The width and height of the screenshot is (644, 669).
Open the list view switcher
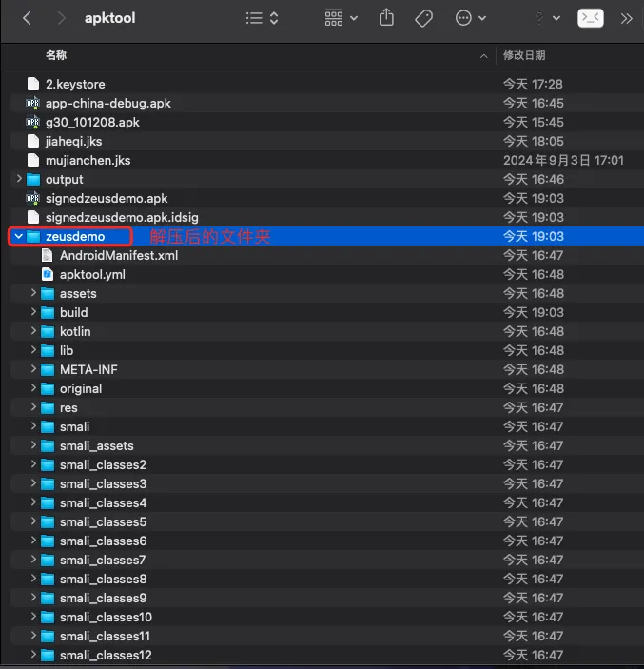pos(263,18)
